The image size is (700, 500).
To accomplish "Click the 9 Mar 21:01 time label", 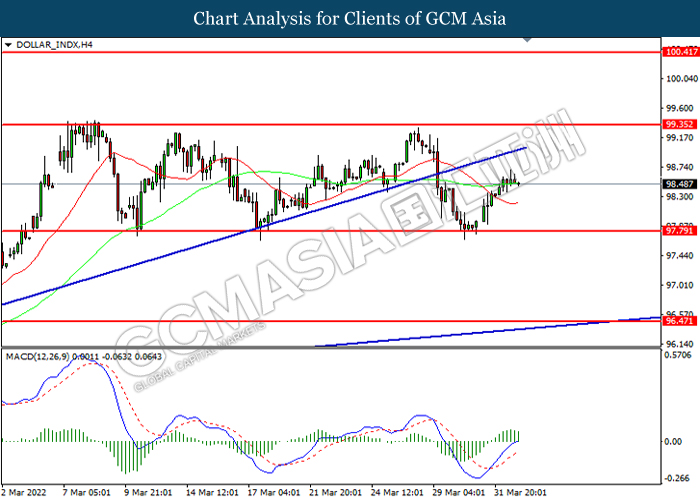I will 148,492.
